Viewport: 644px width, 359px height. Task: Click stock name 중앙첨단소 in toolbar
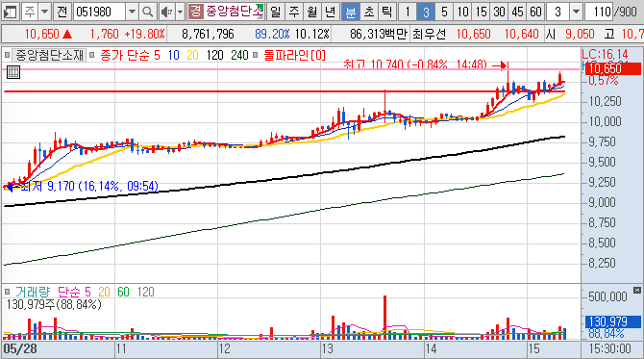[234, 12]
